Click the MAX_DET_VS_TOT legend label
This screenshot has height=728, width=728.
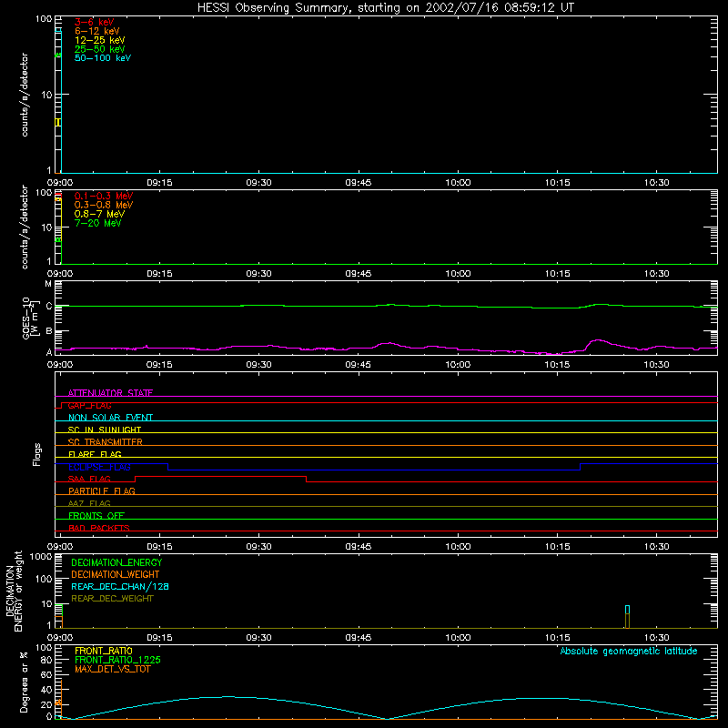[112, 669]
